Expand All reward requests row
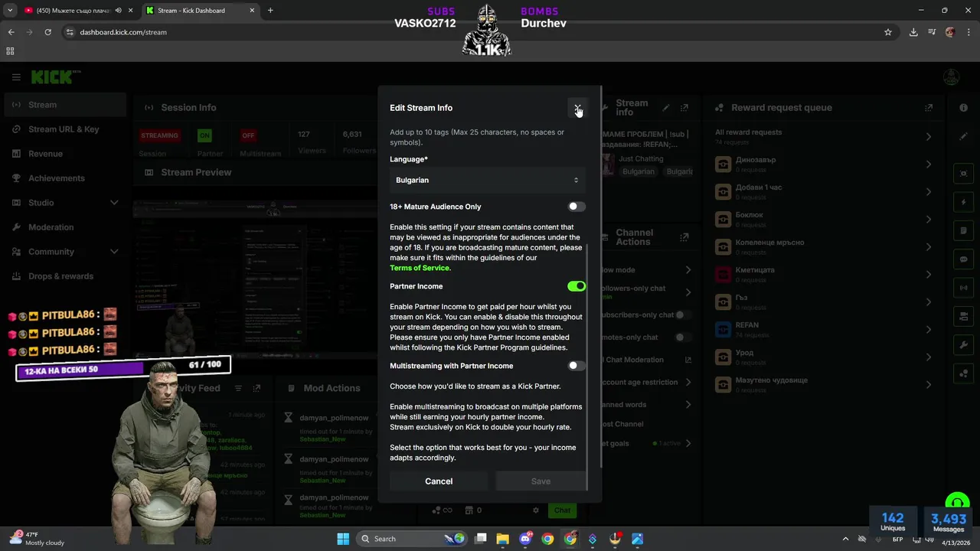Viewport: 980px width, 551px height. point(825,137)
